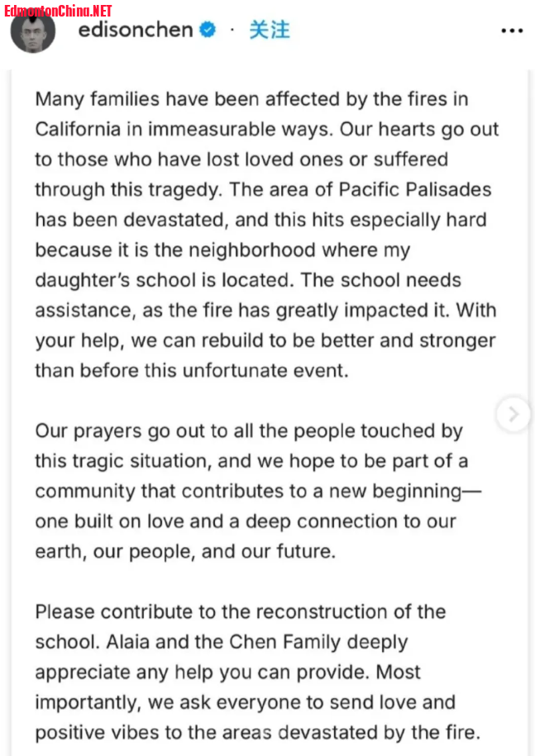Click the phrase "positive vibes" in the last line
Viewport: 535px width, 756px height.
pos(97,732)
